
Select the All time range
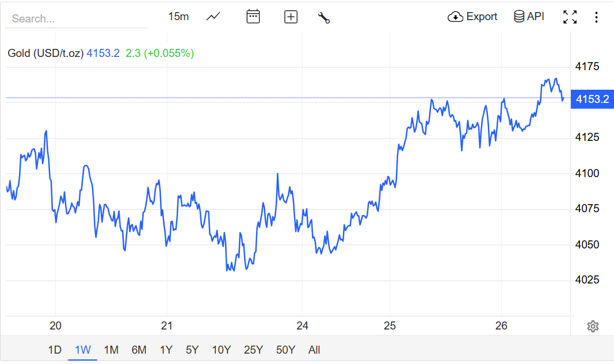314,350
